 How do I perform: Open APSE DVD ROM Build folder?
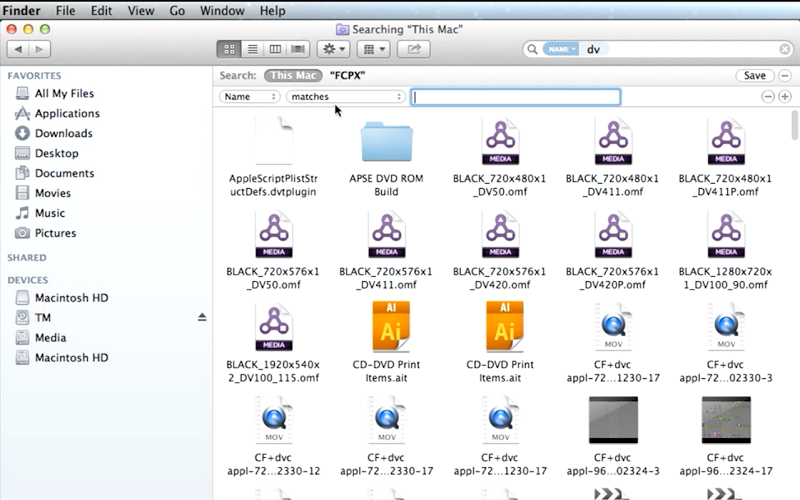(x=386, y=144)
